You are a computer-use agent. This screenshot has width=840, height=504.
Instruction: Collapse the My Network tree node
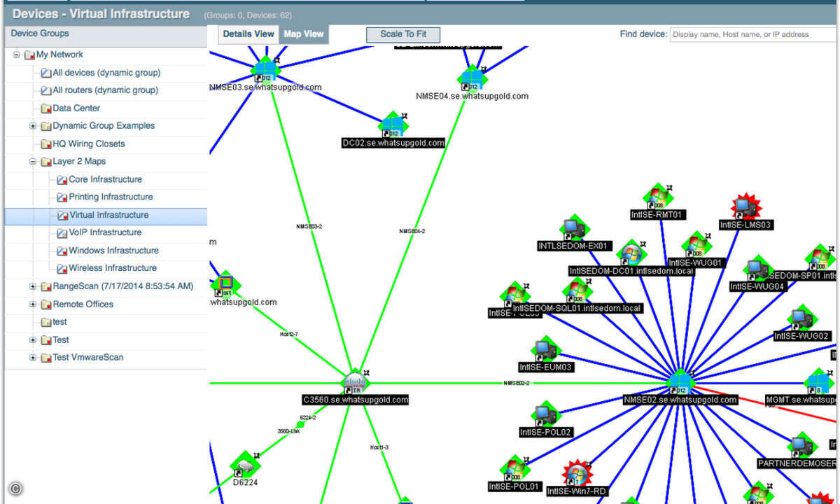[17, 55]
